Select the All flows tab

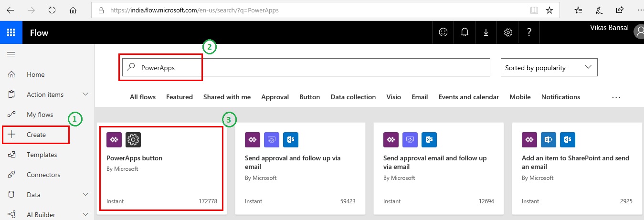click(143, 97)
